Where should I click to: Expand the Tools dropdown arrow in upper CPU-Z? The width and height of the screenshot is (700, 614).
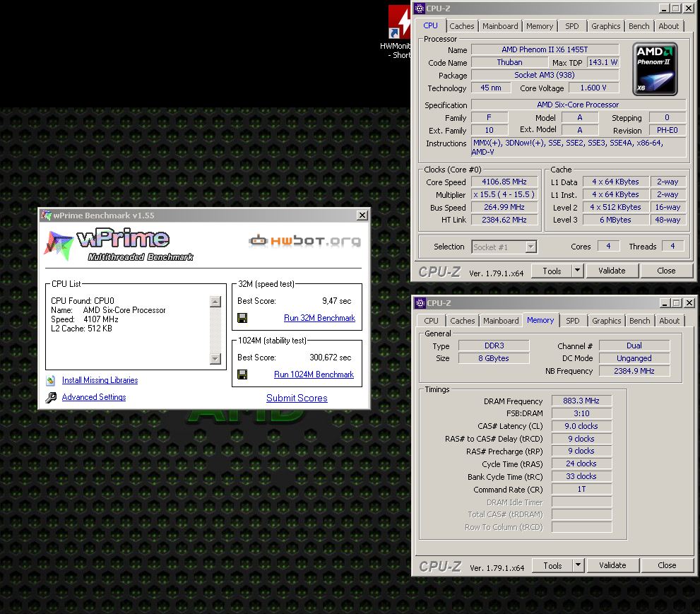click(578, 271)
